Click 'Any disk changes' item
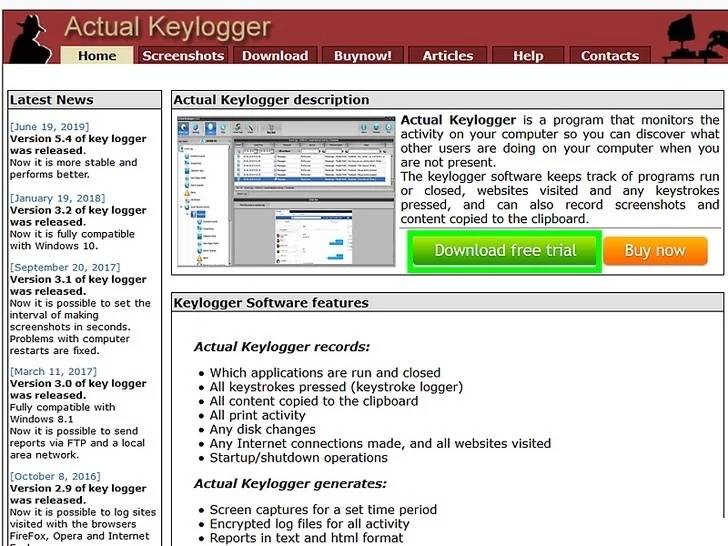This screenshot has width=728, height=546. tap(262, 429)
